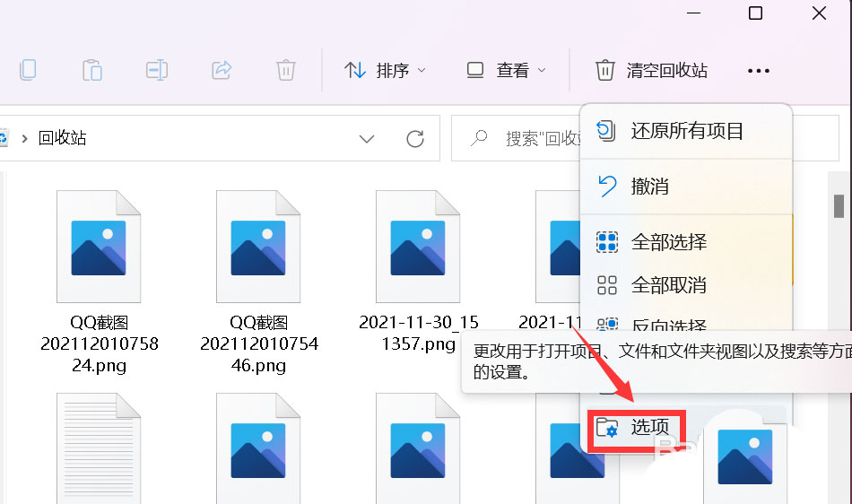Choose 全部取消 select none option

point(686,284)
